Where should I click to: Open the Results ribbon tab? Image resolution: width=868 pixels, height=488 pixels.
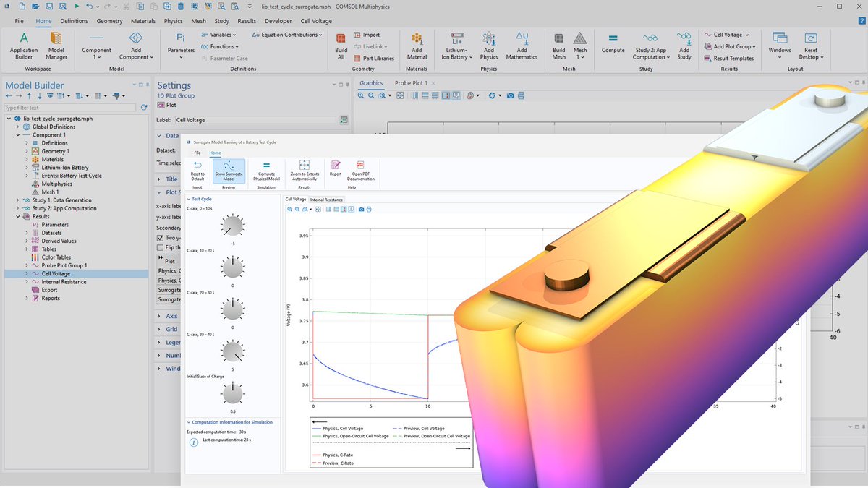pos(247,21)
